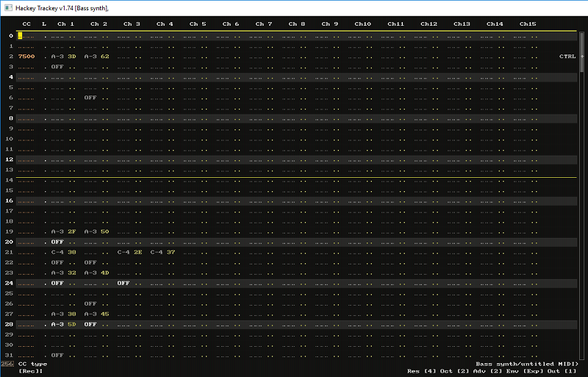The image size is (588, 377).
Task: Select note A-3 in row 19 of Ch 1
Action: (57, 231)
